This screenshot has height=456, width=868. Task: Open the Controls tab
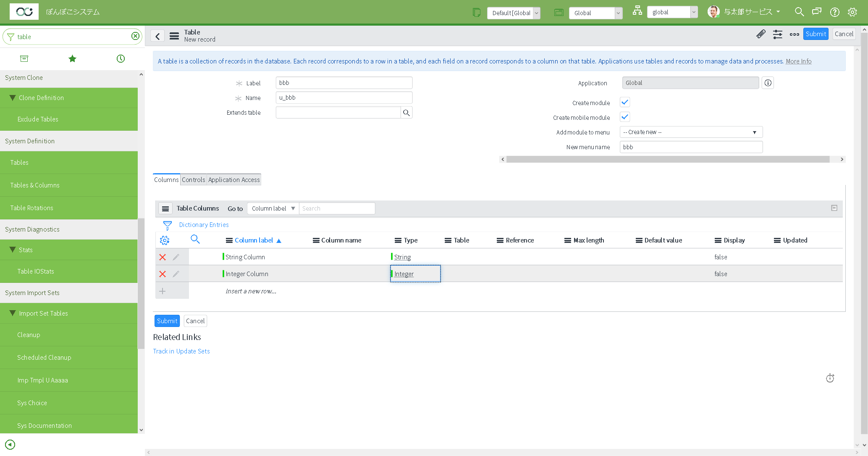(194, 179)
